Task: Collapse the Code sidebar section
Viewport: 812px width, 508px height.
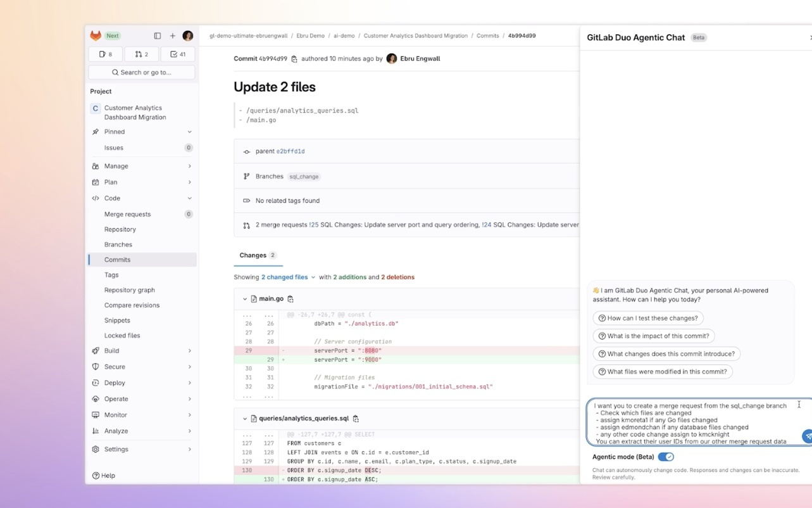Action: pyautogui.click(x=142, y=198)
